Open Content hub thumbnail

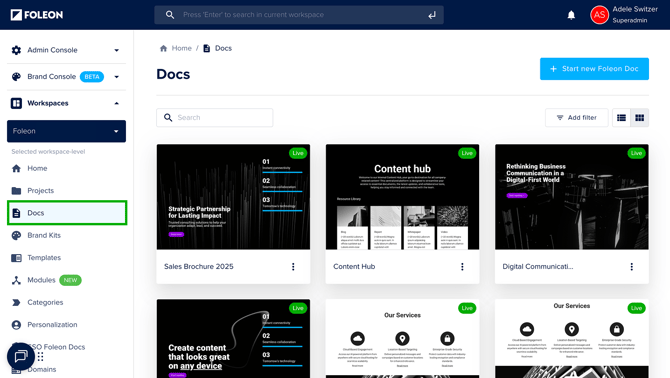(x=403, y=197)
